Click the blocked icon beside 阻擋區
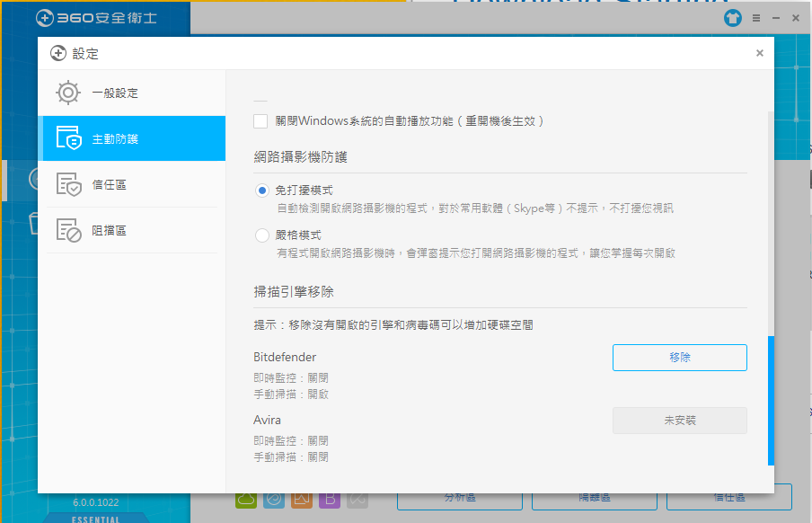This screenshot has width=812, height=523. pos(68,230)
